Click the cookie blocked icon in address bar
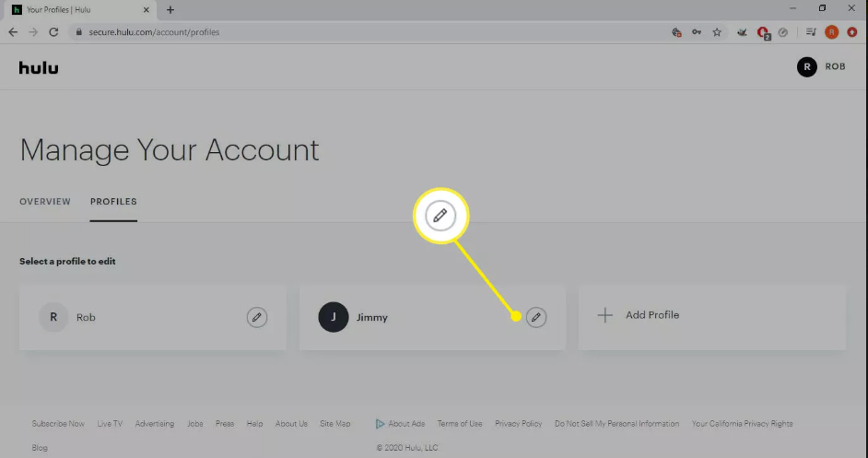Viewport: 868px width, 458px height. point(676,32)
